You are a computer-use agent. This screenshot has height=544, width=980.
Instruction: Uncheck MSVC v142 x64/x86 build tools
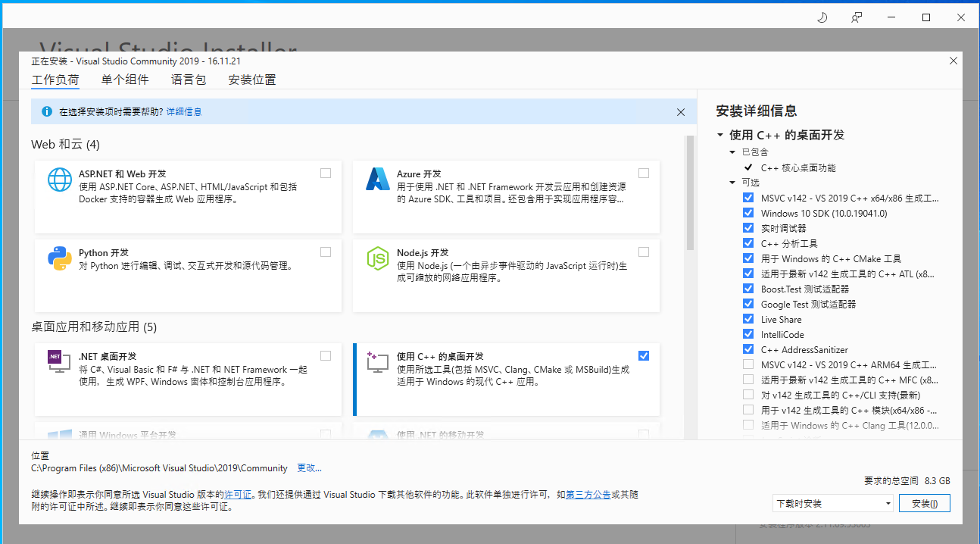click(748, 198)
